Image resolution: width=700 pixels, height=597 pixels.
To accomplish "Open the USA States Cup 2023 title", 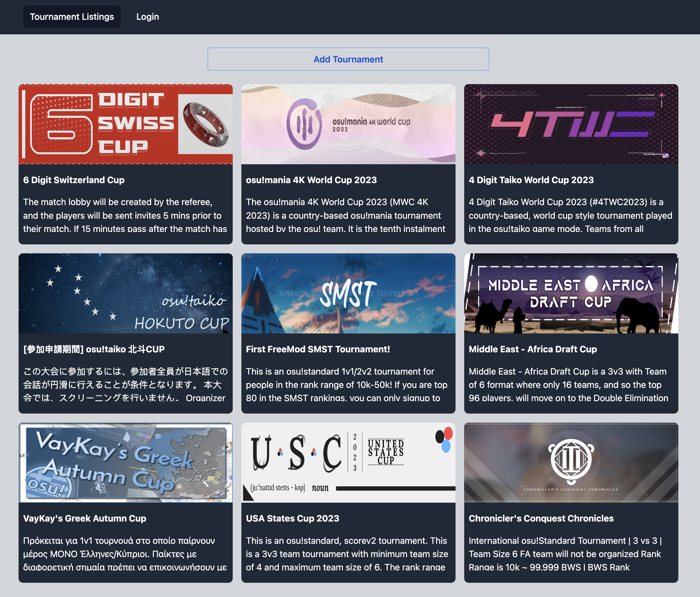I will 292,518.
